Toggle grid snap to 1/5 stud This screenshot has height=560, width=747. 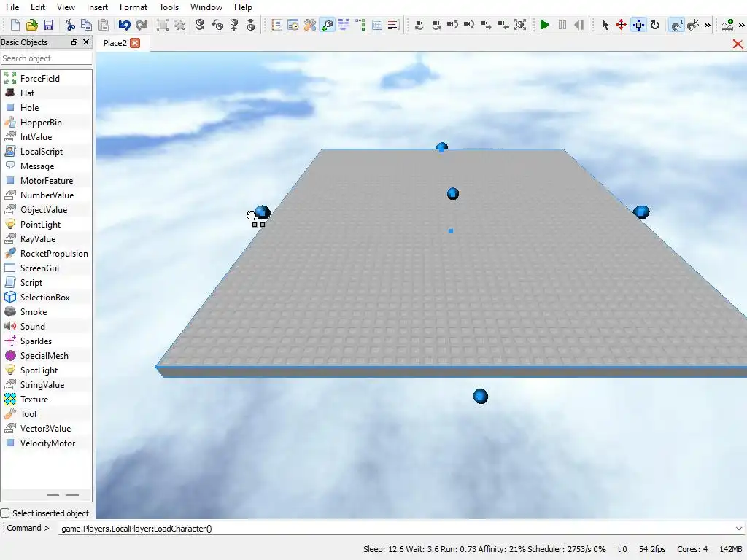point(693,25)
